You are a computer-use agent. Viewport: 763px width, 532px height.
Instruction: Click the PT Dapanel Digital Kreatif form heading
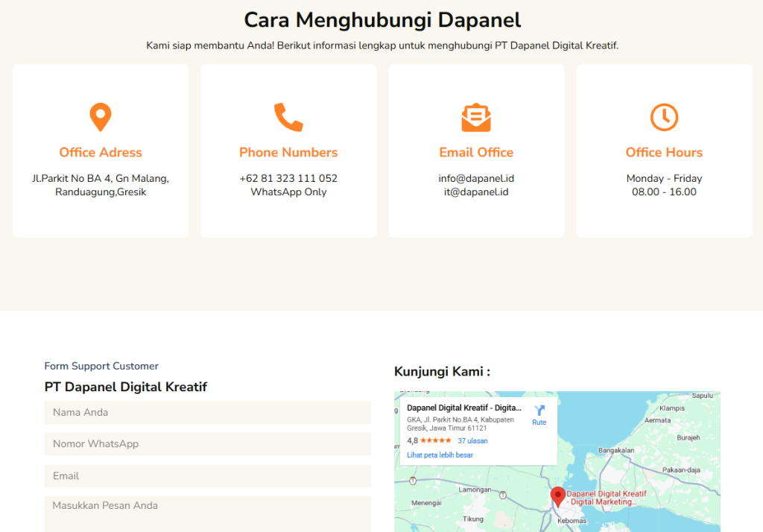click(x=125, y=387)
